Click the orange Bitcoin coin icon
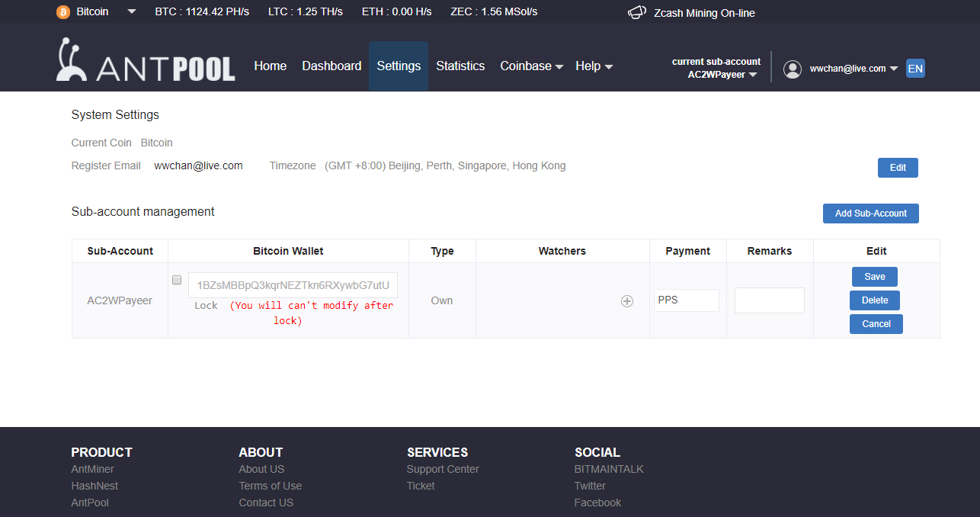 63,12
